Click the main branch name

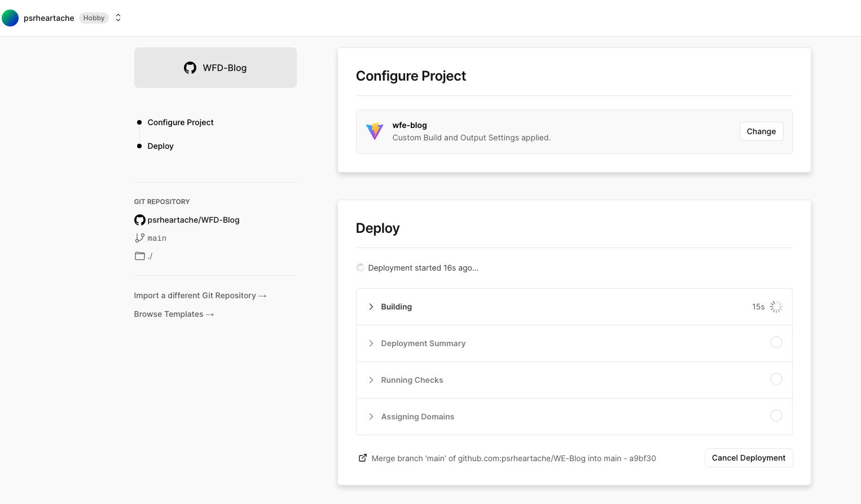157,238
